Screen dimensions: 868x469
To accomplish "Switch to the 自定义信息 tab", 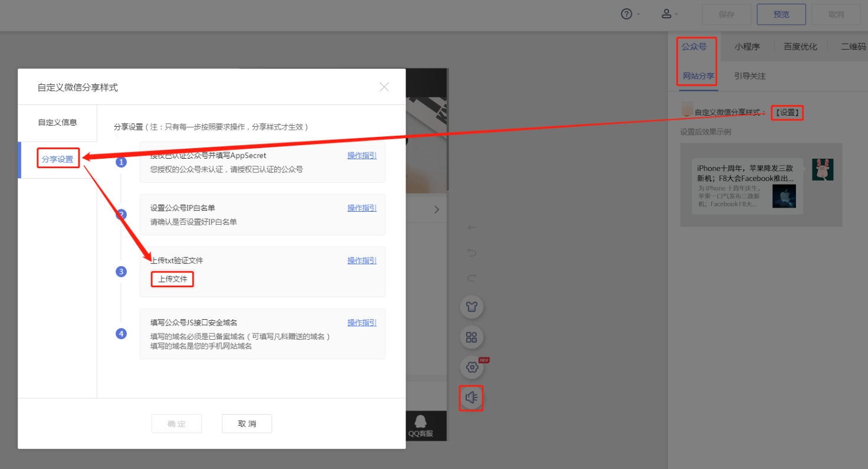I will (57, 123).
